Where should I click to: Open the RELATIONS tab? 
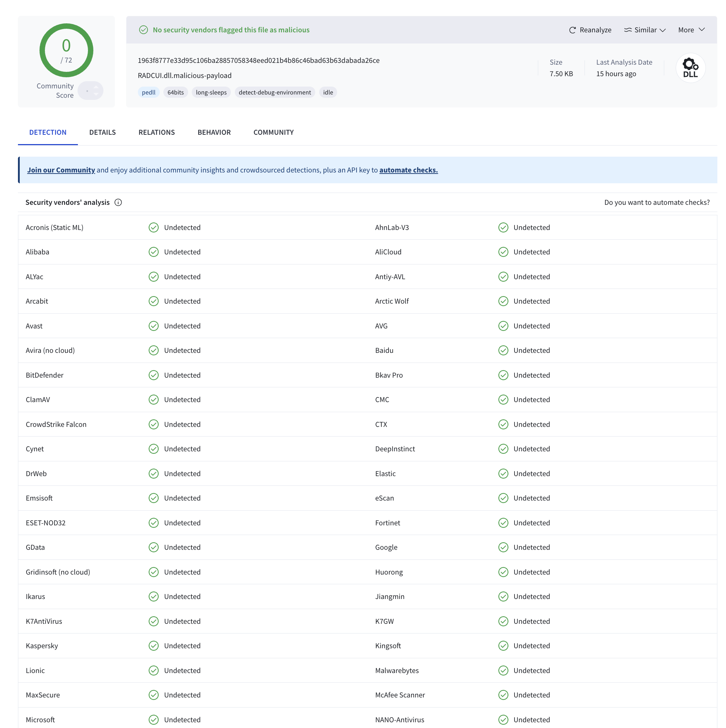point(157,132)
